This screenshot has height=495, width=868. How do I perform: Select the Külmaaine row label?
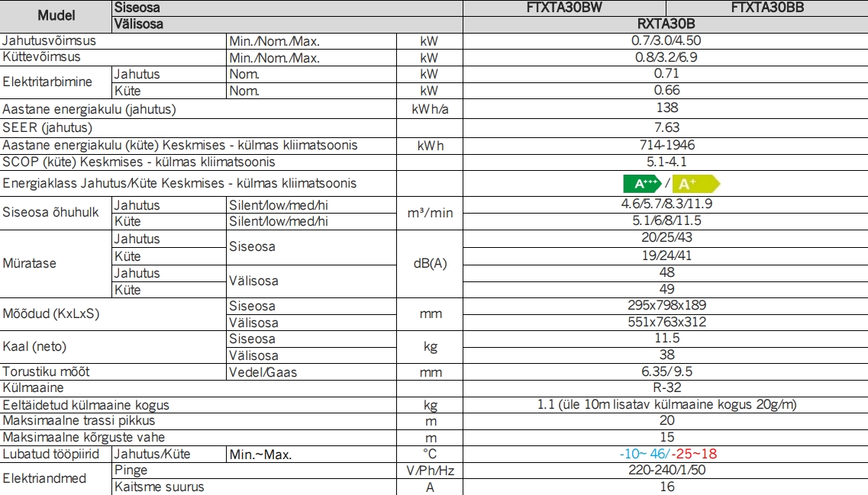[34, 387]
